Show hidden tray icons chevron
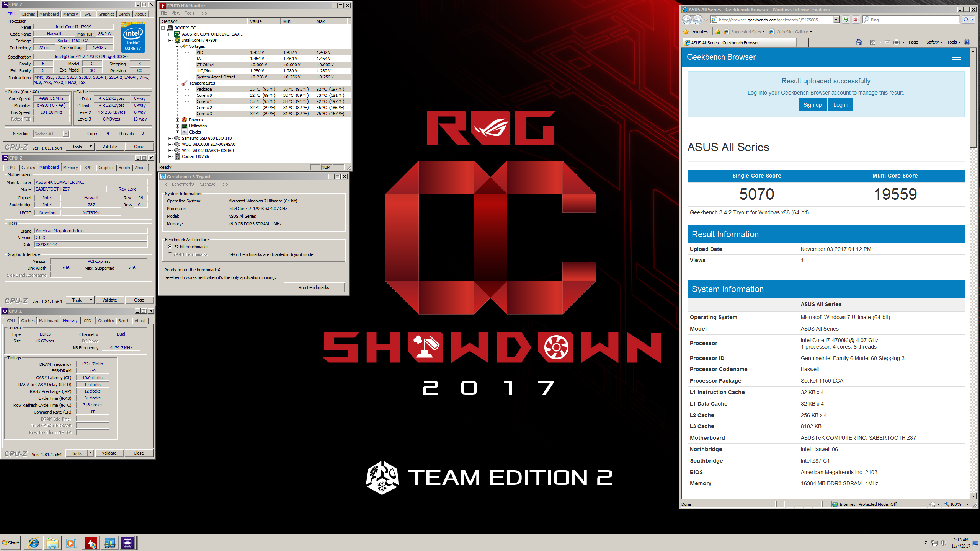 coord(926,543)
